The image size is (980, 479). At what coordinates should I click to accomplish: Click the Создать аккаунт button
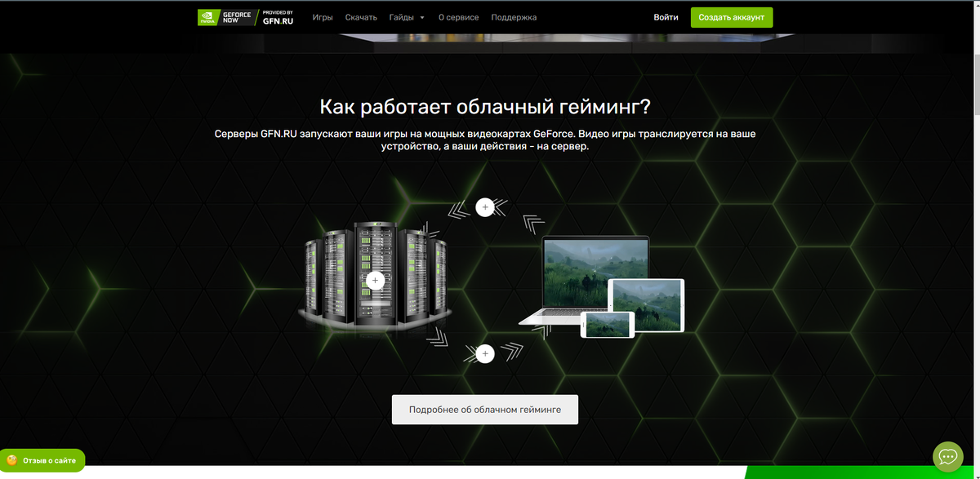pyautogui.click(x=732, y=17)
